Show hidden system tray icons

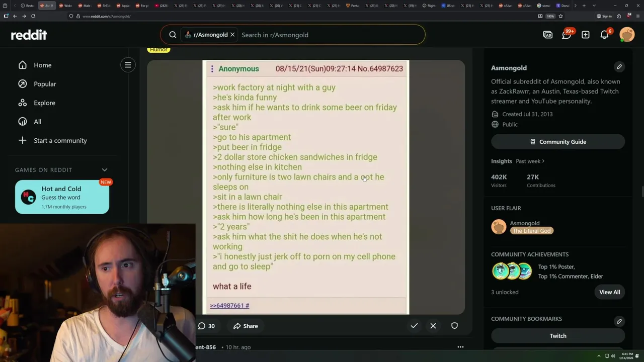pyautogui.click(x=599, y=356)
